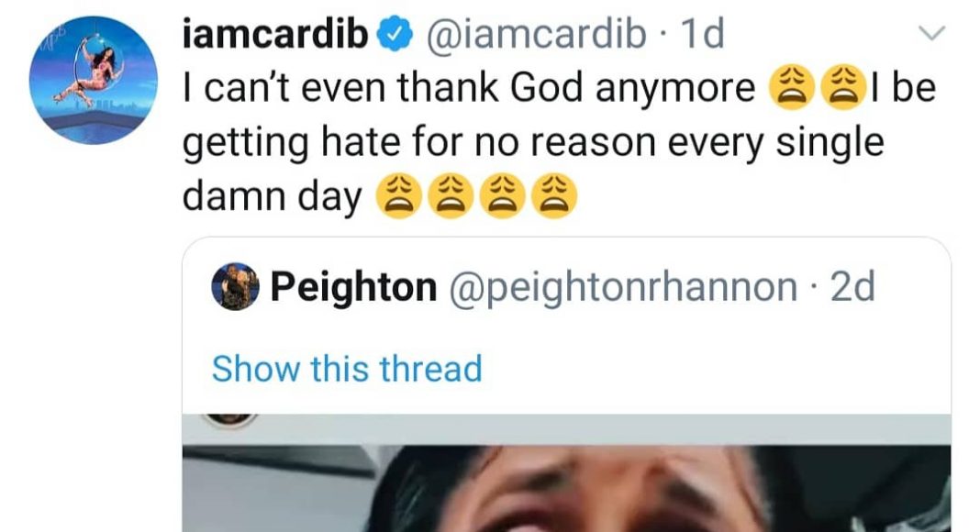
Task: Open "Show this thread" link
Action: coord(346,369)
